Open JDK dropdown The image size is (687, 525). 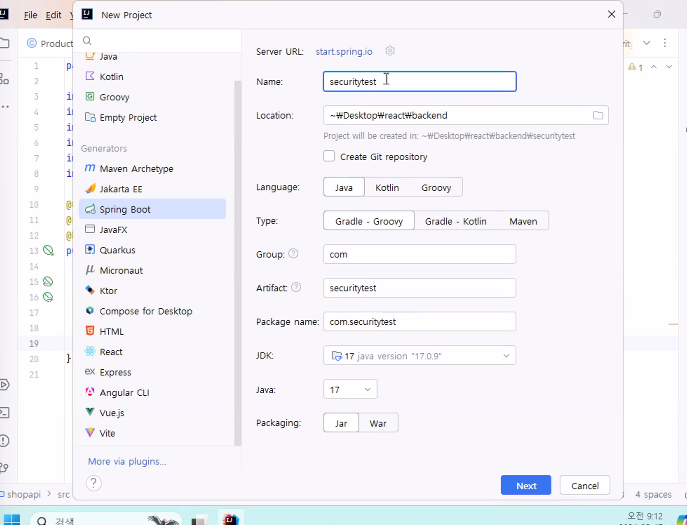tap(419, 355)
